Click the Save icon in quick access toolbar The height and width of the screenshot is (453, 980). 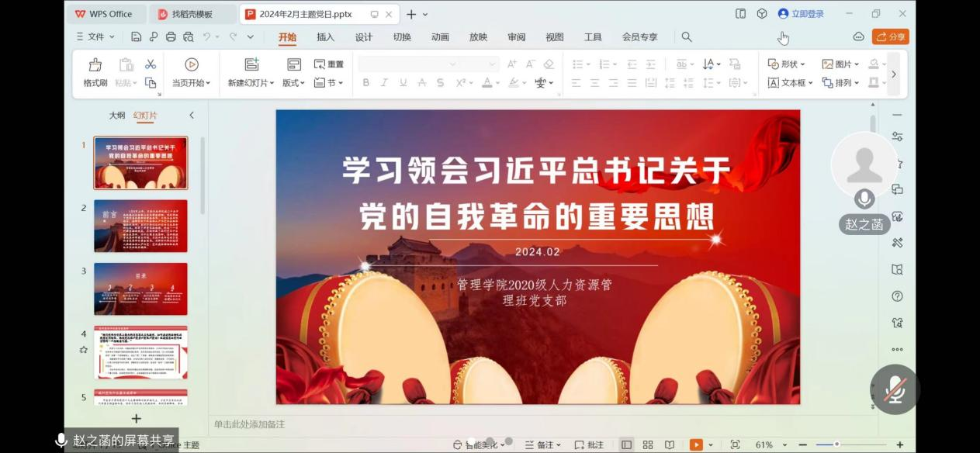(x=137, y=36)
